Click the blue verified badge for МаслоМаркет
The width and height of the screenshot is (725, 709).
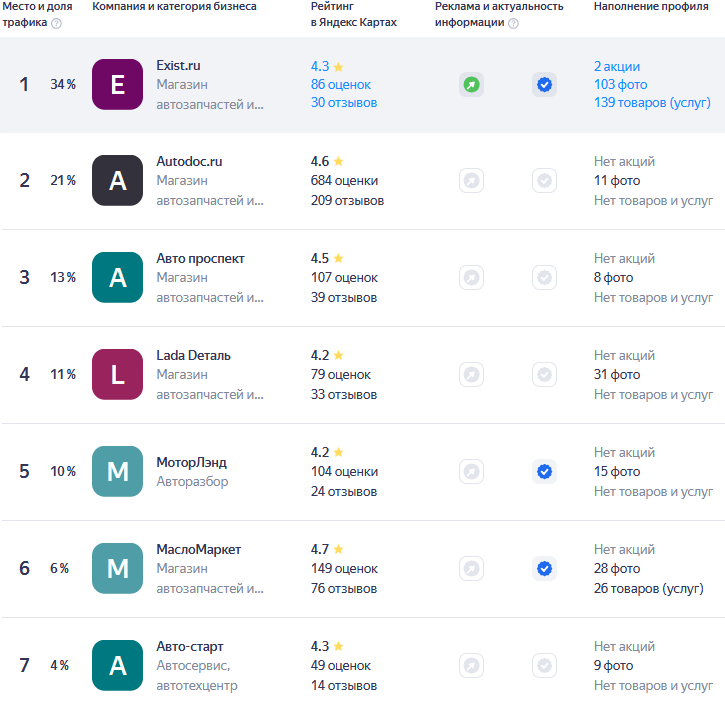(544, 568)
